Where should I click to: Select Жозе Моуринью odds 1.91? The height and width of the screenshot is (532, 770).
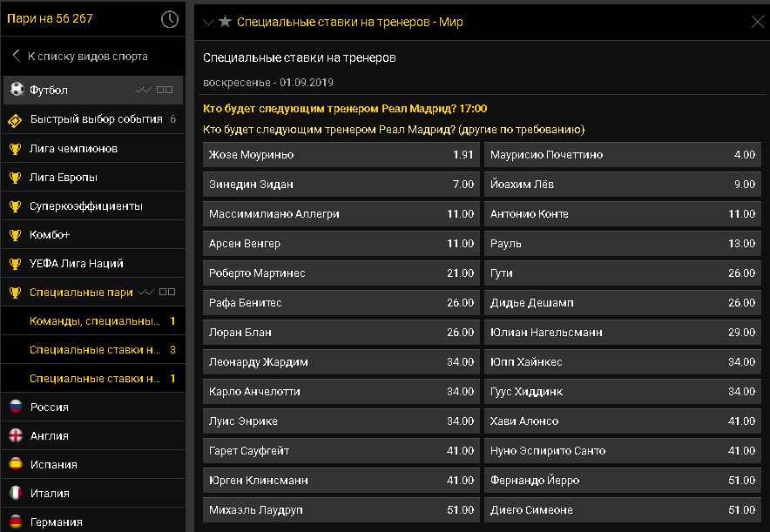pos(341,155)
